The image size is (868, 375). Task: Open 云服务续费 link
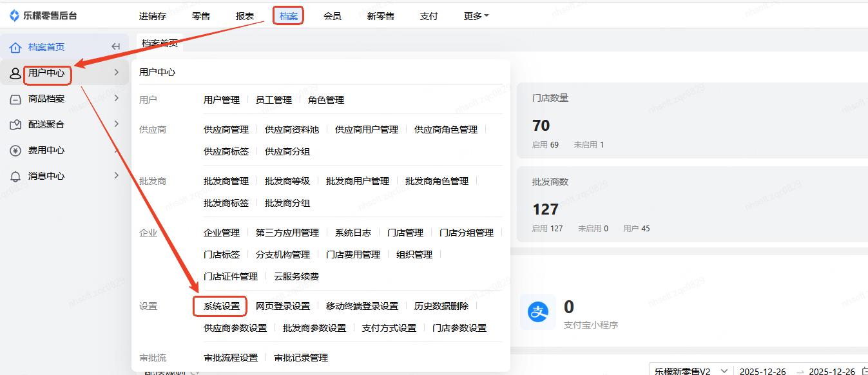click(x=296, y=276)
